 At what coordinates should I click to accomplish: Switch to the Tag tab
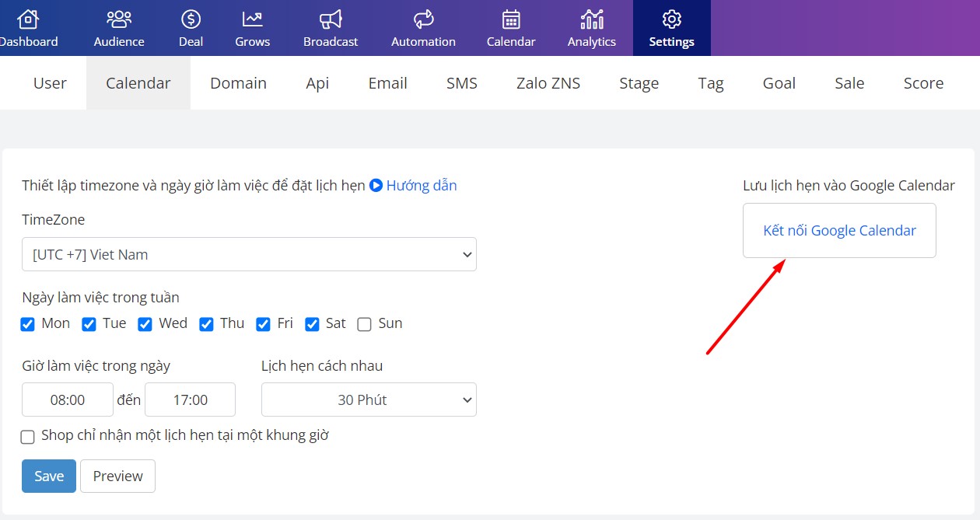point(711,83)
